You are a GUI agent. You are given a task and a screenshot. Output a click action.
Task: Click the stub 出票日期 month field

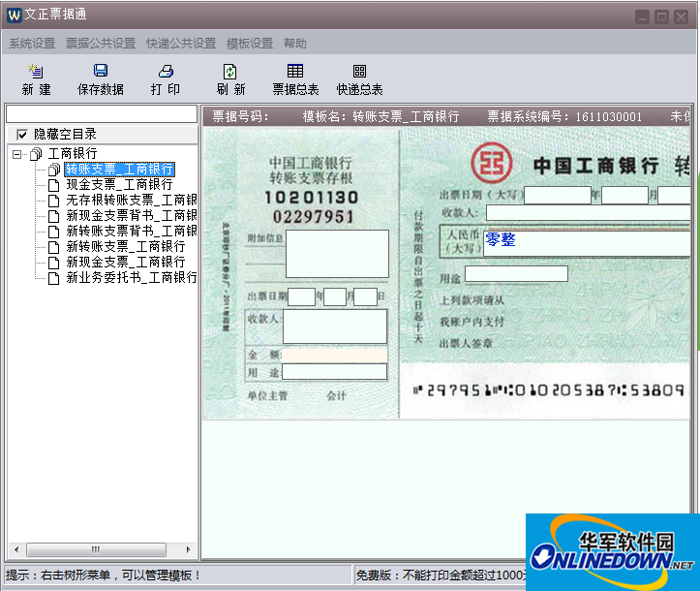[x=335, y=296]
